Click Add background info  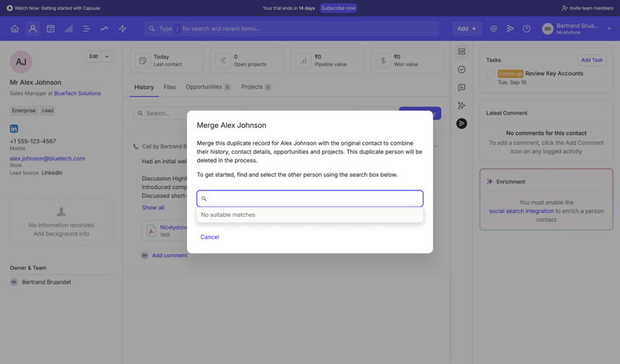click(x=61, y=234)
